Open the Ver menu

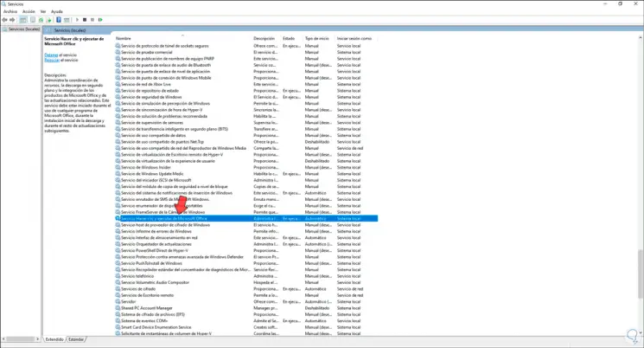point(43,11)
